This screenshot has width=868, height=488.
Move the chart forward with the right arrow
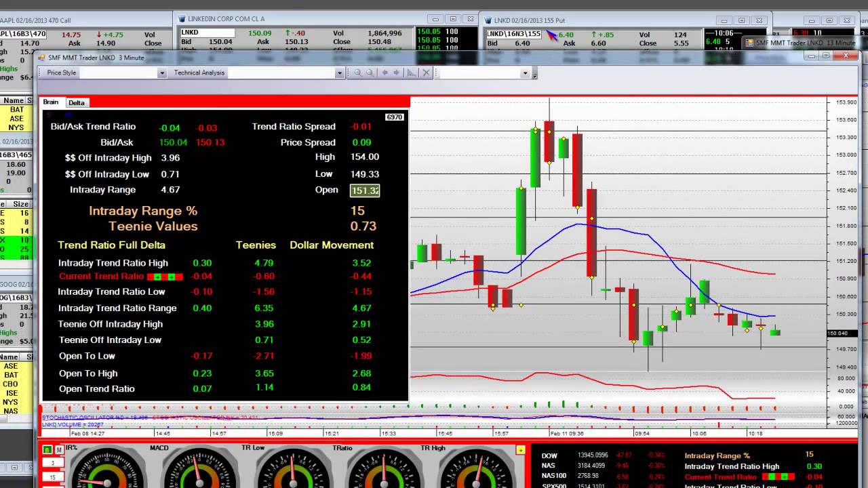click(397, 73)
